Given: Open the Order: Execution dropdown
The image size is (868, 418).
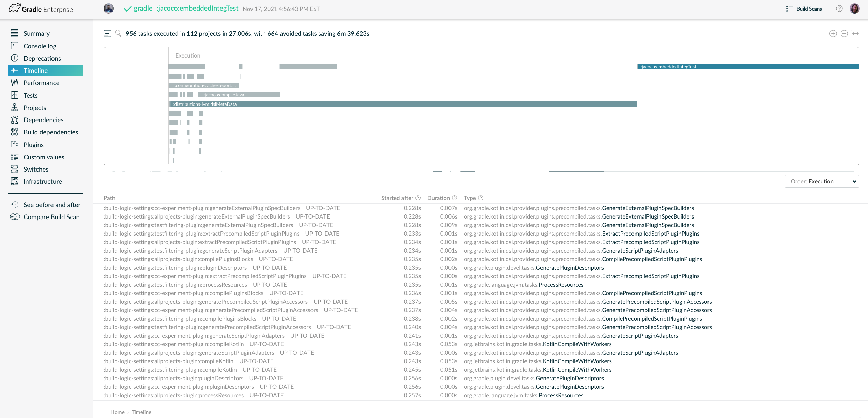Looking at the screenshot, I should click(x=822, y=181).
